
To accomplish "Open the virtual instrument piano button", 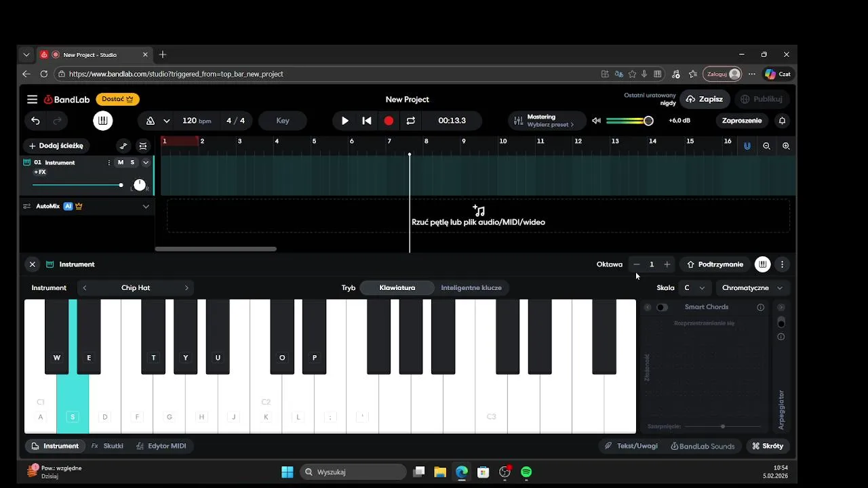I will (x=102, y=121).
